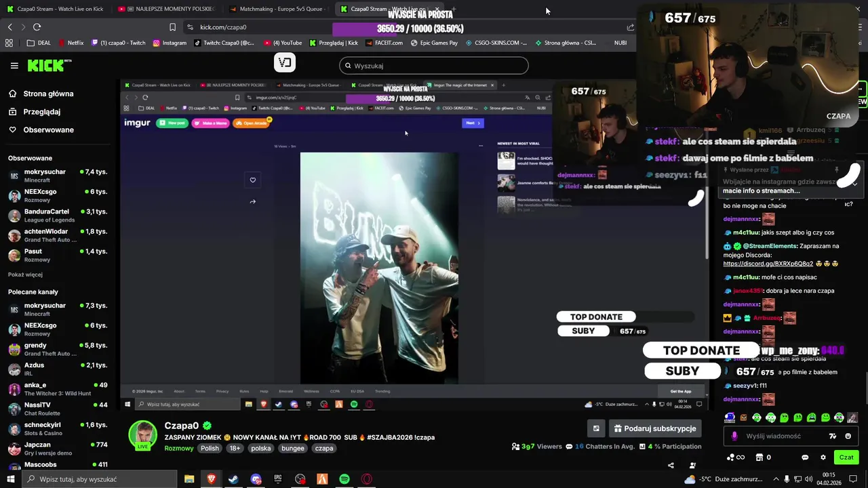Open the shop icon showing 0
This screenshot has width=868, height=488.
(x=763, y=457)
